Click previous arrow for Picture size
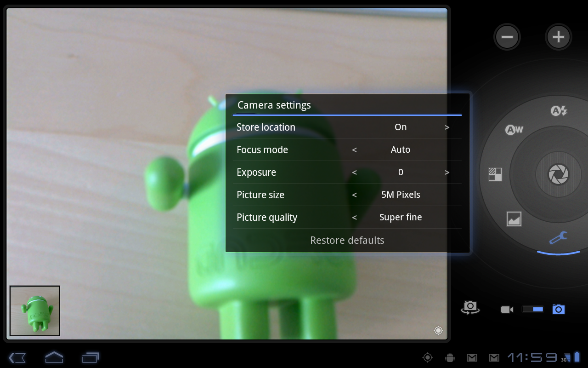588x368 pixels. [354, 195]
